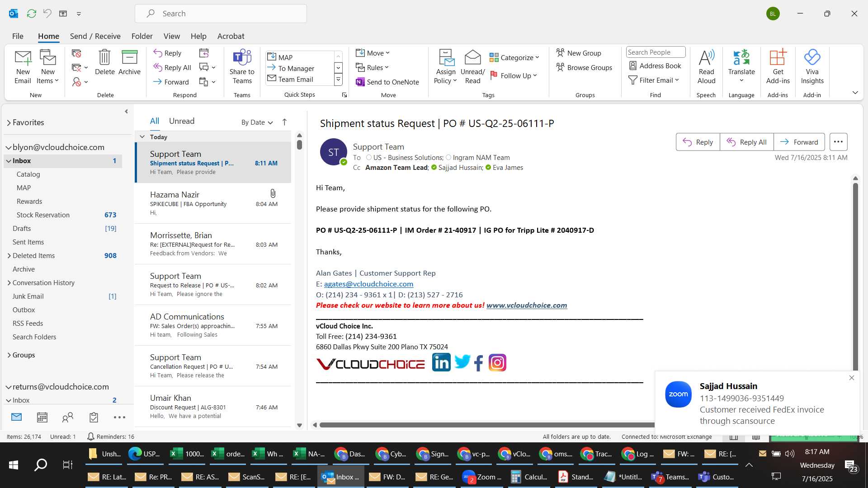Open the Filter Email dropdown
The image size is (868, 488).
pyautogui.click(x=654, y=80)
